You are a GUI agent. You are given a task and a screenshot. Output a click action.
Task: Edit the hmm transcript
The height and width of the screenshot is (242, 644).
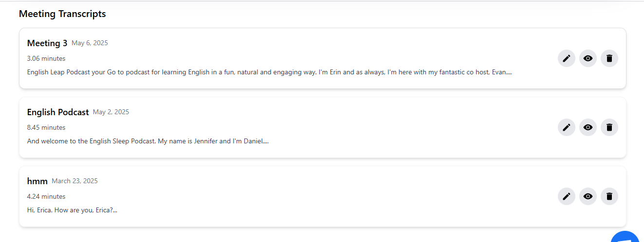(566, 196)
